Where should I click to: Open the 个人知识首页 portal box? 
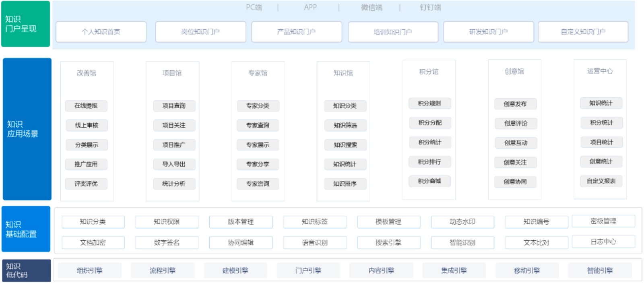coord(101,32)
